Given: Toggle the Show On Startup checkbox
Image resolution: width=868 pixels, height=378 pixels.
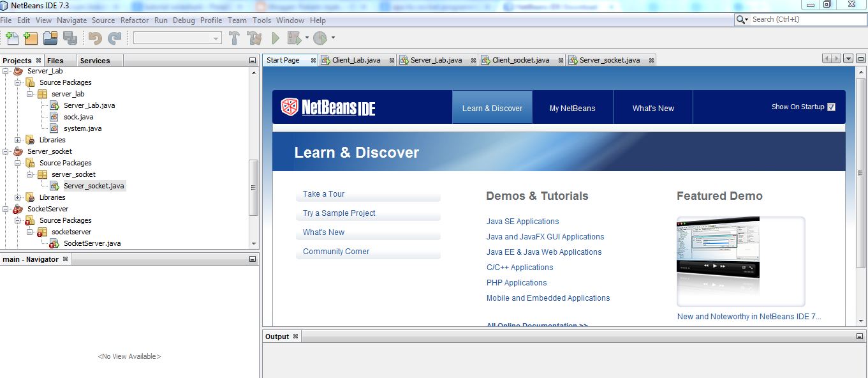Looking at the screenshot, I should click(831, 107).
